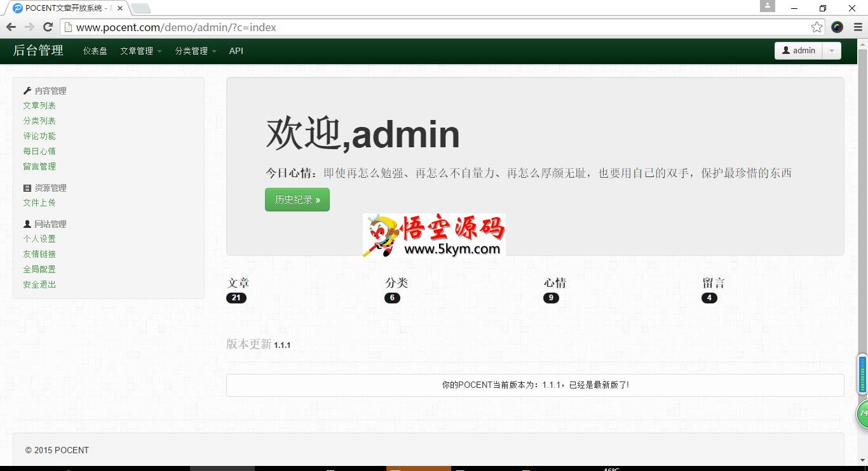Image resolution: width=868 pixels, height=471 pixels.
Task: Open the caret dropdown next to admin
Action: (832, 51)
